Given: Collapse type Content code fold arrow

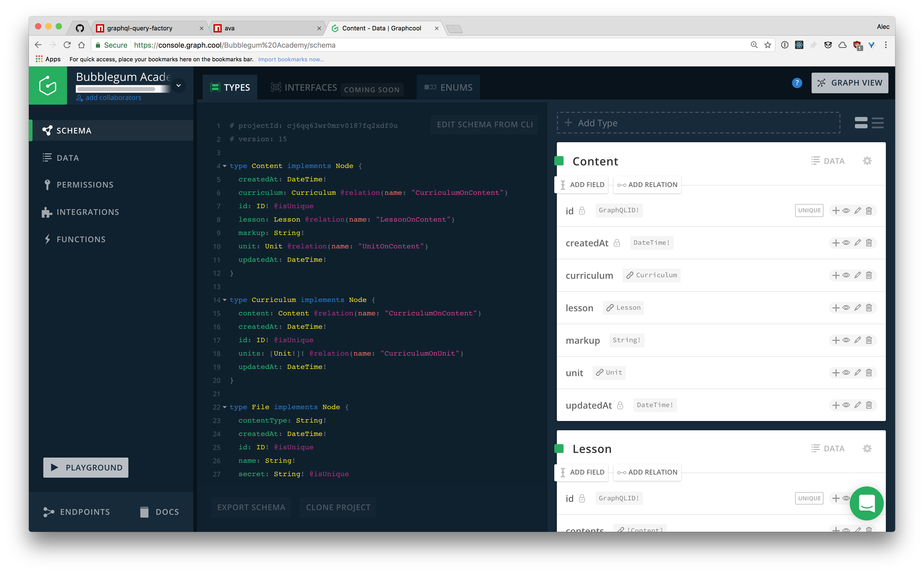Looking at the screenshot, I should 225,166.
